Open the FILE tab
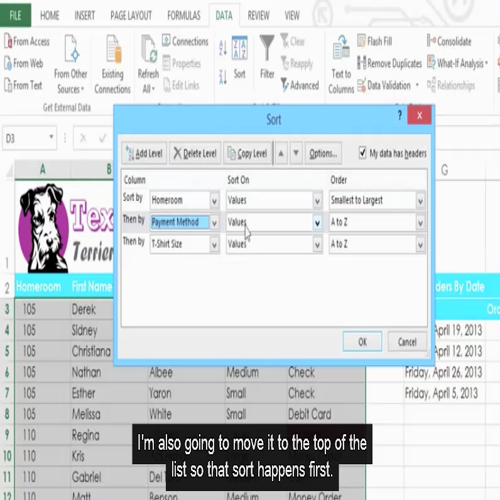Screen dimensions: 500x500 click(15, 15)
